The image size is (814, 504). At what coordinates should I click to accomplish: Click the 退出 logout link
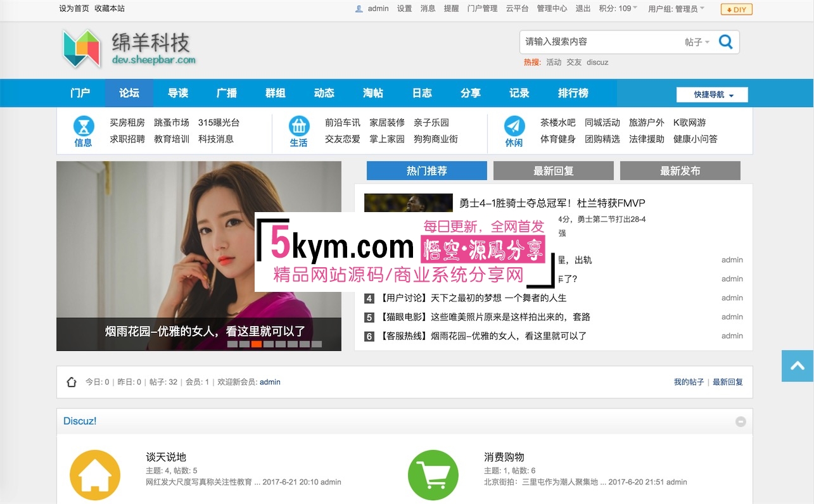click(x=583, y=9)
